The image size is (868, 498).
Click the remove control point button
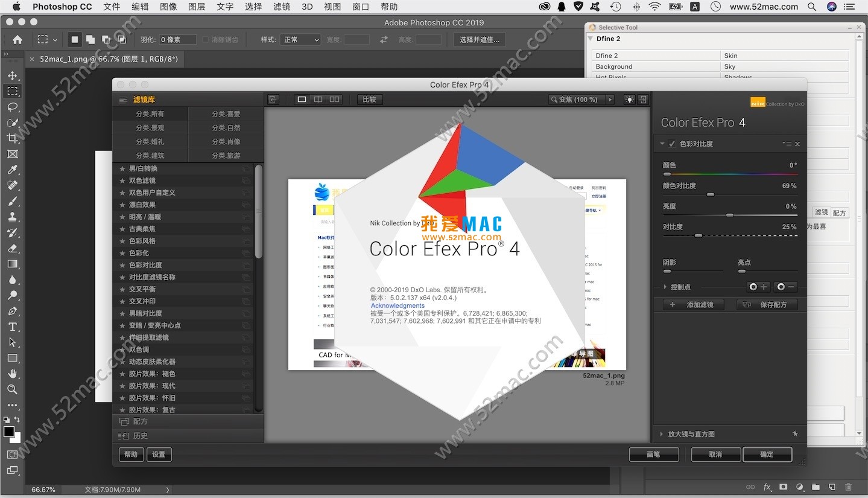(787, 287)
